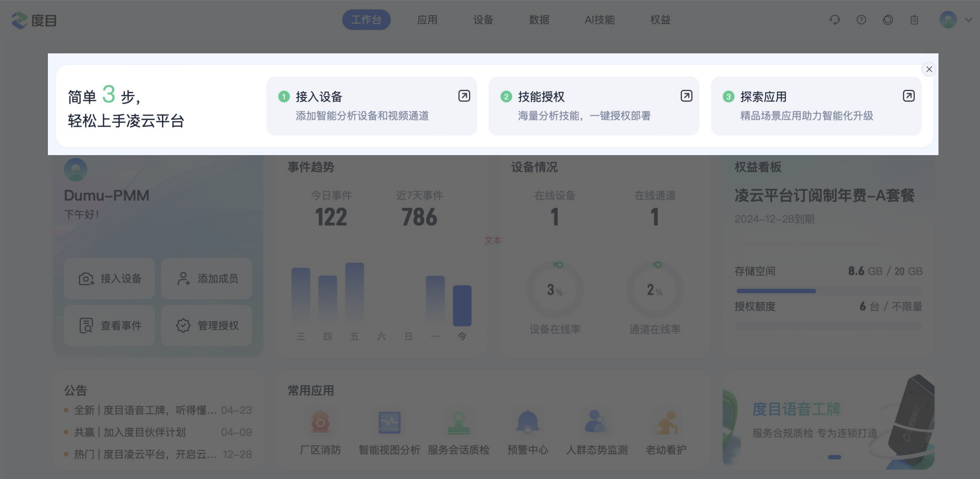Viewport: 980px width, 479px height.
Task: Click the 添加成员 button
Action: [206, 278]
